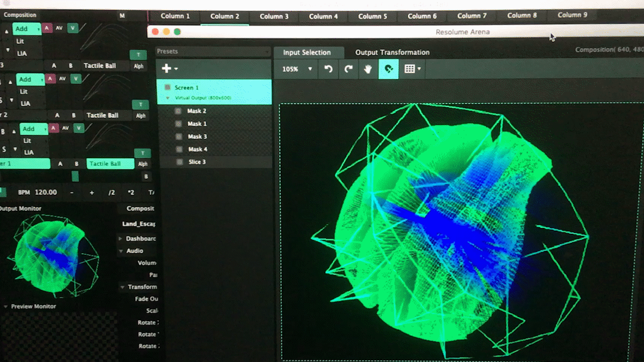This screenshot has height=362, width=644.
Task: Toggle the AV button on Layer 3
Action: tap(60, 28)
